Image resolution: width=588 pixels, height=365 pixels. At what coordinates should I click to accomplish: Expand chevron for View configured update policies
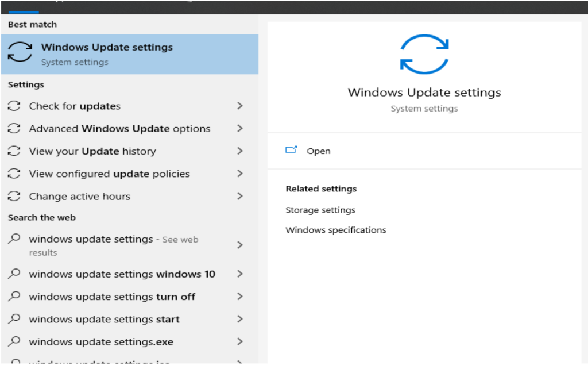(240, 174)
